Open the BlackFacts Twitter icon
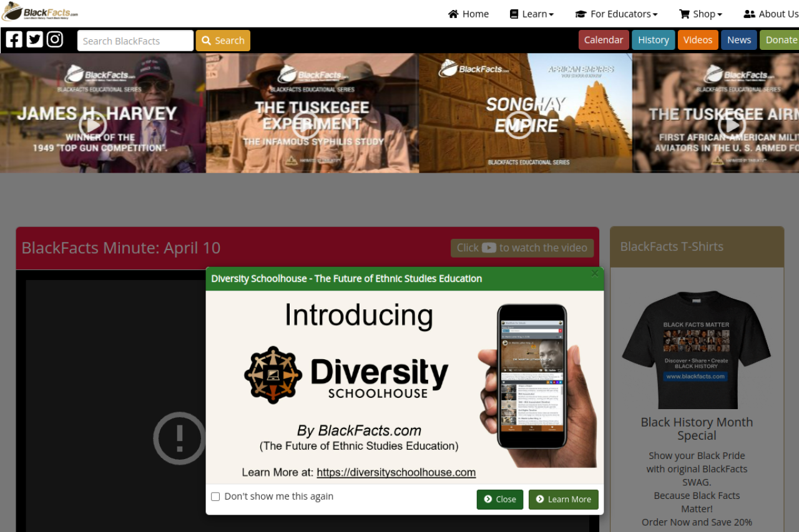 (x=35, y=39)
